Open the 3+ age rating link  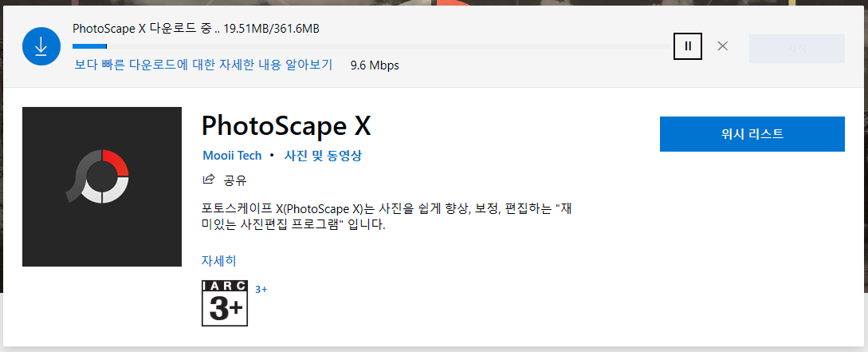261,290
